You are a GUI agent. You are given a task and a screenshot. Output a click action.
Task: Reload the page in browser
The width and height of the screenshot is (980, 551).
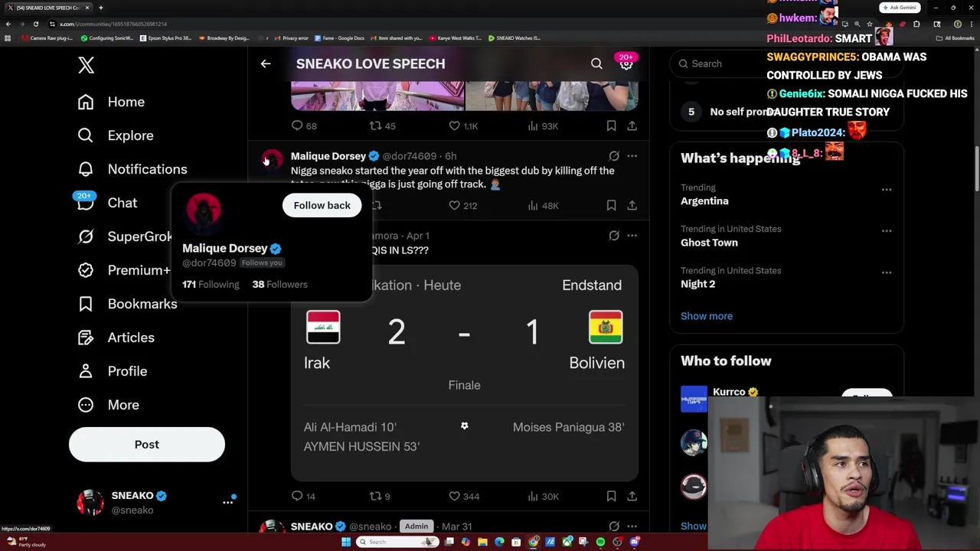pyautogui.click(x=35, y=24)
